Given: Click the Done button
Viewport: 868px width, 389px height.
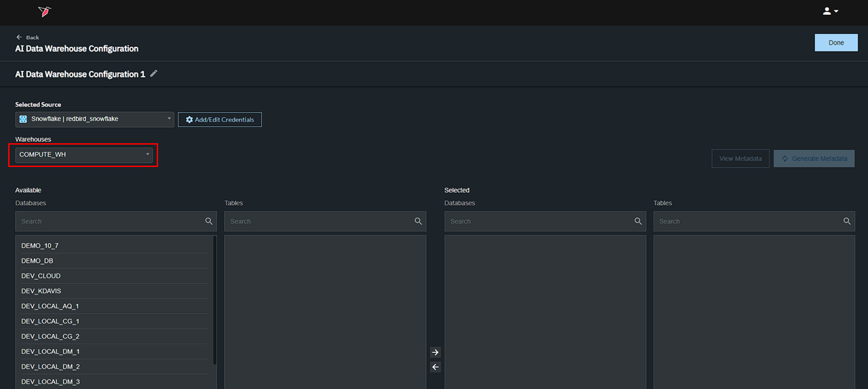Looking at the screenshot, I should (x=836, y=43).
